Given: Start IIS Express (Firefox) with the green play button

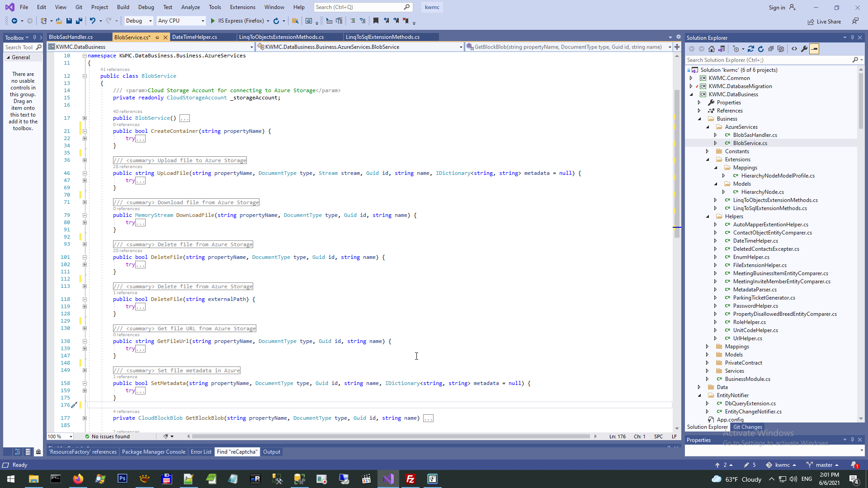Looking at the screenshot, I should (x=213, y=21).
